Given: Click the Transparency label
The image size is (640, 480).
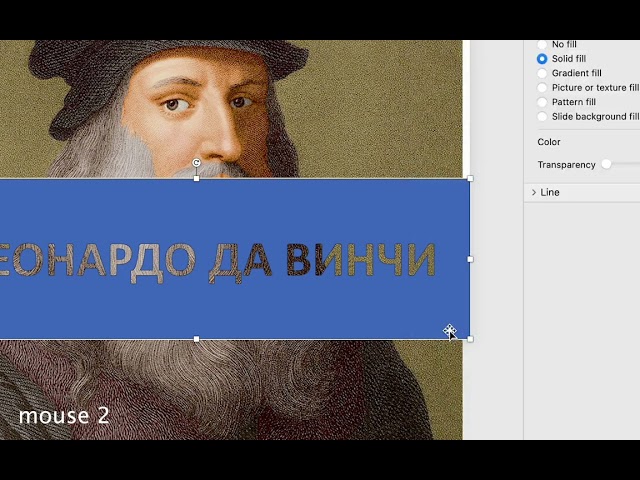Looking at the screenshot, I should coord(567,165).
